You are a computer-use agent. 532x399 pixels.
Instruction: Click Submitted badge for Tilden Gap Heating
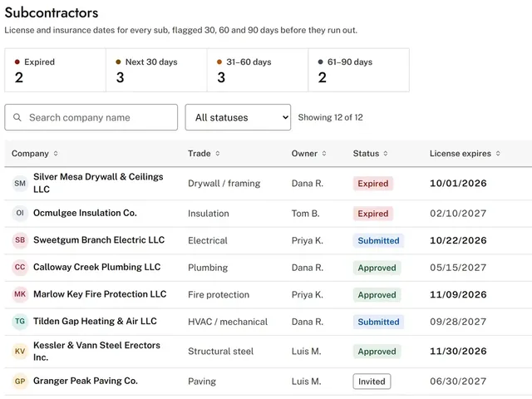pyautogui.click(x=378, y=322)
